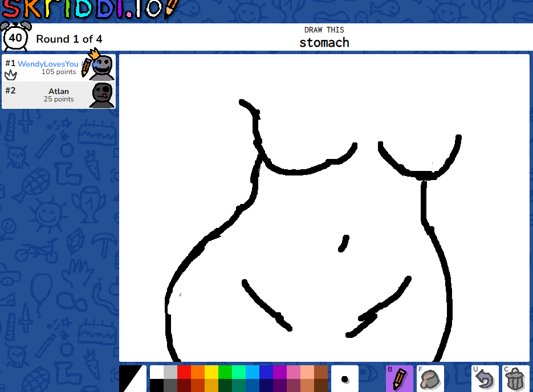The image size is (533, 392).
Task: Choose the pink color swatch
Action: tap(294, 372)
